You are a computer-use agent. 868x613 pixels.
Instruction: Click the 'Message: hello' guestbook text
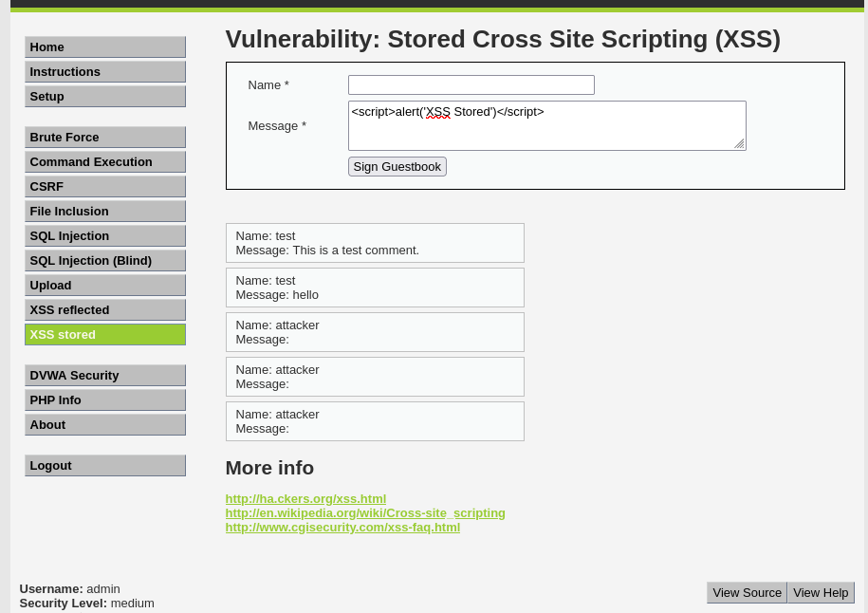tap(277, 295)
